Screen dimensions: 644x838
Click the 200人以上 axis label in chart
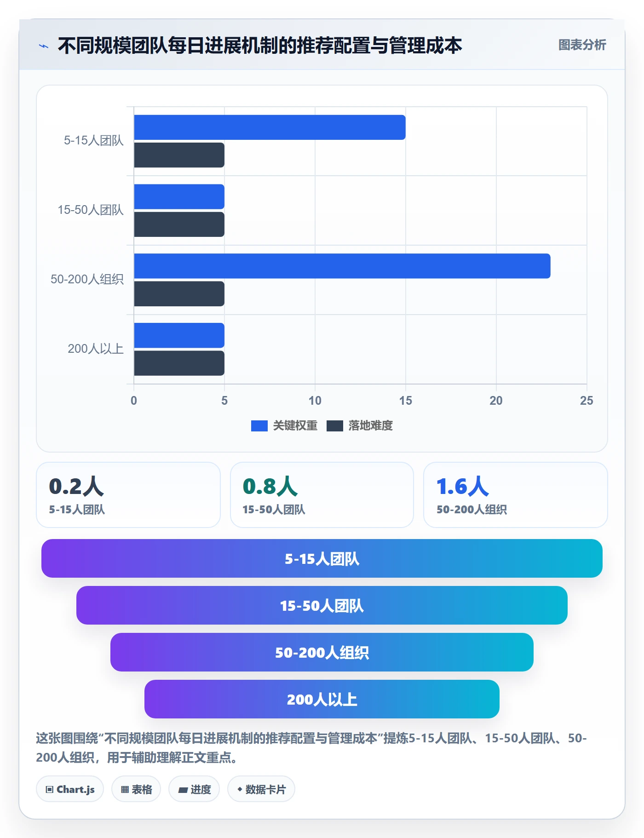[x=96, y=349]
